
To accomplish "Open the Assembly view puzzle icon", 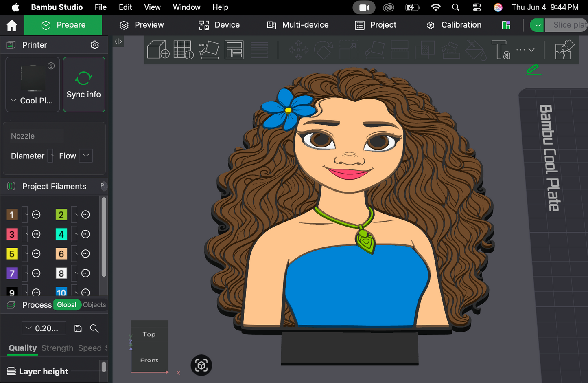I will pyautogui.click(x=565, y=50).
